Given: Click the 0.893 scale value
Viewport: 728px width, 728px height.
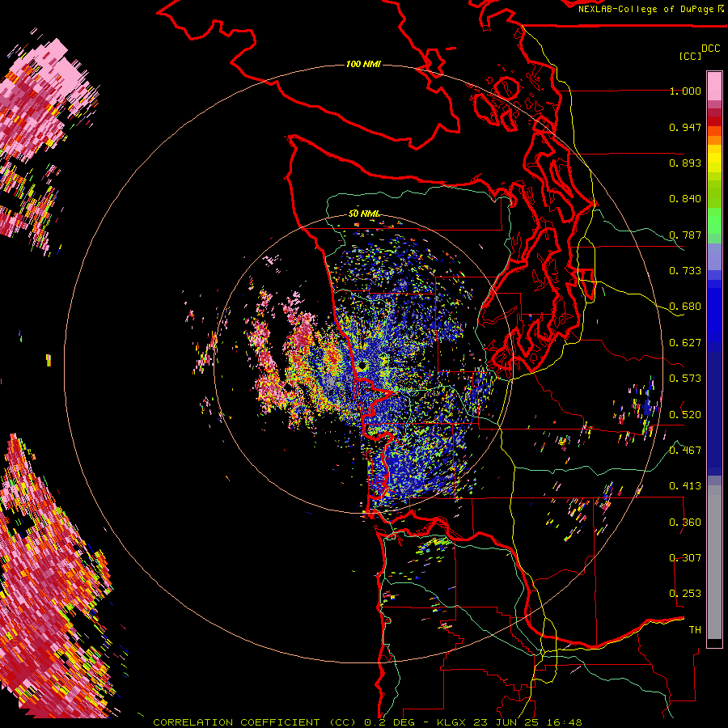Looking at the screenshot, I should (x=685, y=163).
